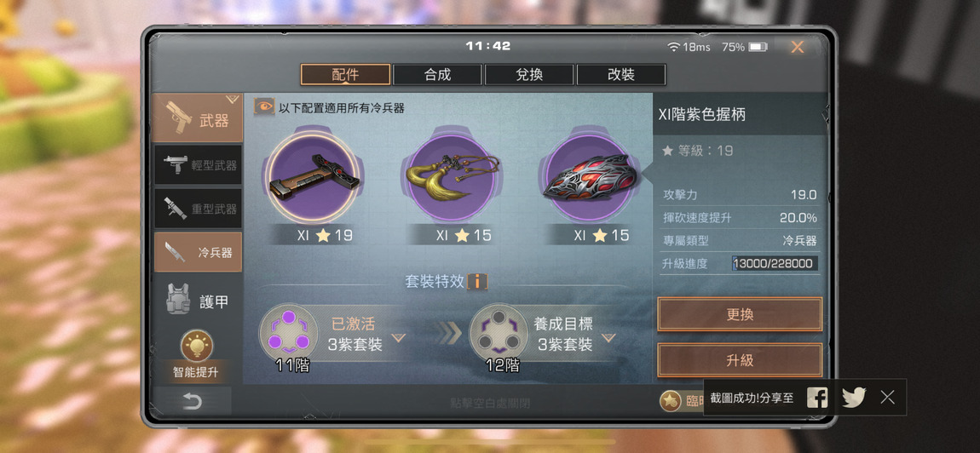Click the 升級 button
Screen dimensions: 980x453
(x=740, y=360)
